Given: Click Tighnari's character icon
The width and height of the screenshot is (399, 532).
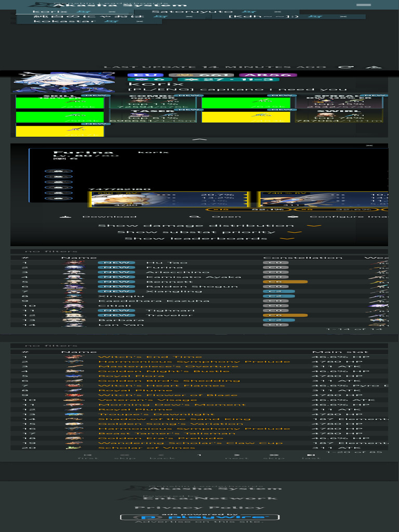Looking at the screenshot, I should 74,311.
